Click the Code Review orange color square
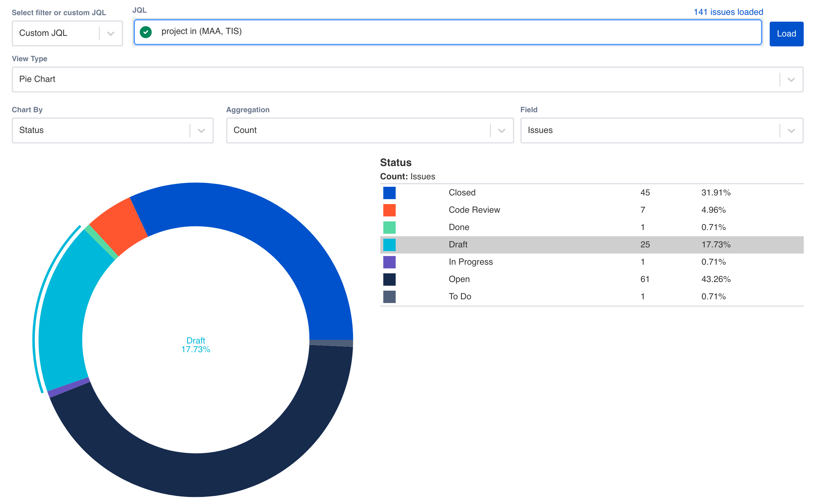Image resolution: width=813 pixels, height=504 pixels. click(x=389, y=210)
